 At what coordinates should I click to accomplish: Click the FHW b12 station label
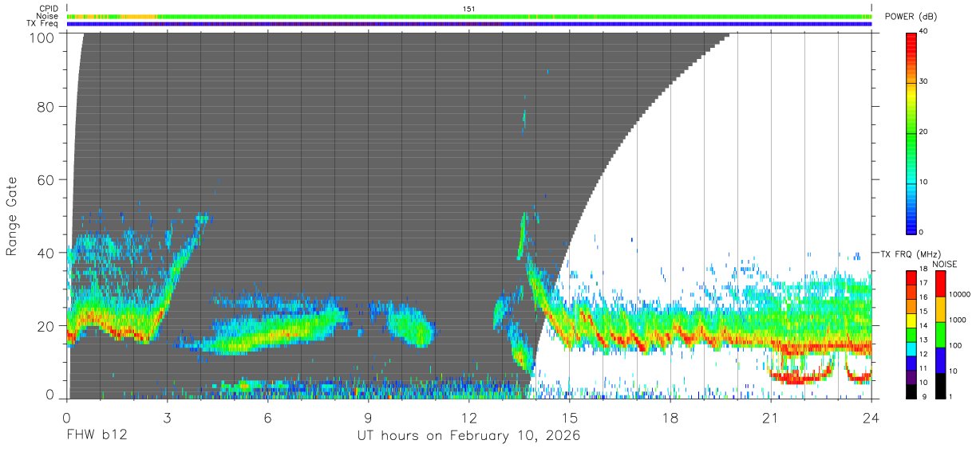click(97, 436)
